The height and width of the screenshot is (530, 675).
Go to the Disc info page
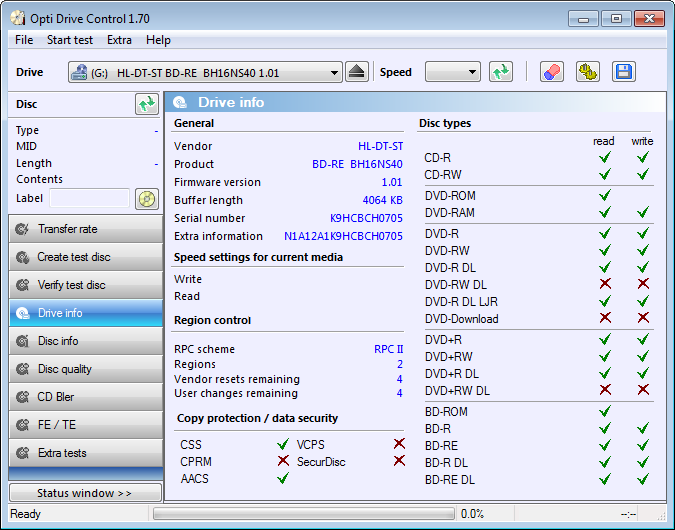(86, 341)
